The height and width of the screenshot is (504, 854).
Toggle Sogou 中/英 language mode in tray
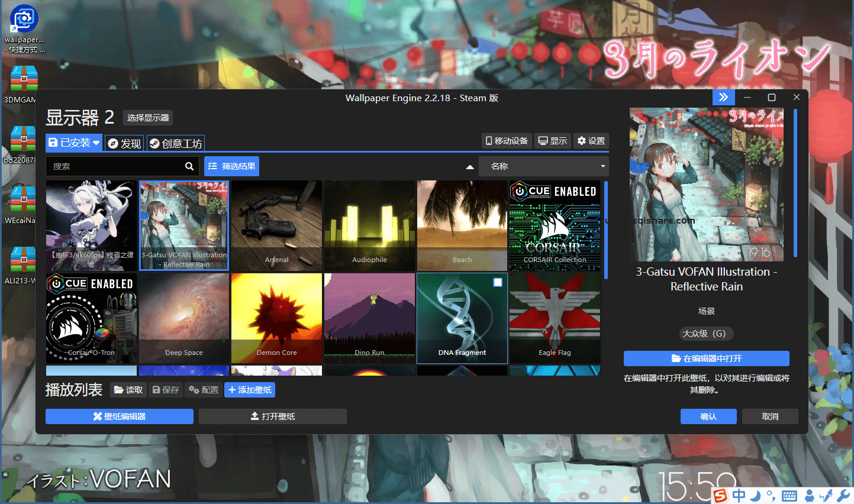(738, 496)
